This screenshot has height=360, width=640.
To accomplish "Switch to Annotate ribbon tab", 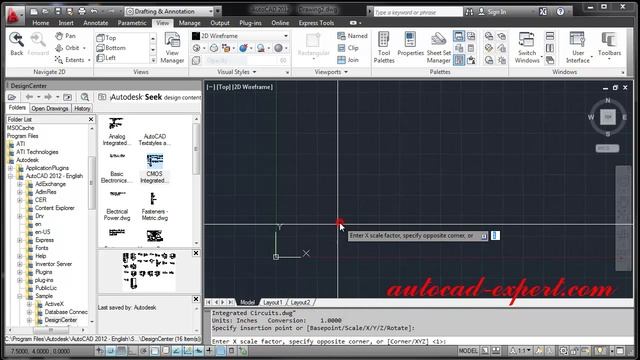I will 96,23.
